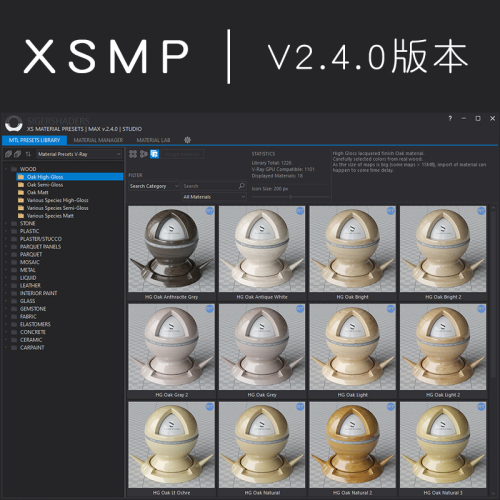Click RT badge on HG Oak Natural 3
Image resolution: width=500 pixels, height=500 pixels.
pyautogui.click(x=481, y=407)
